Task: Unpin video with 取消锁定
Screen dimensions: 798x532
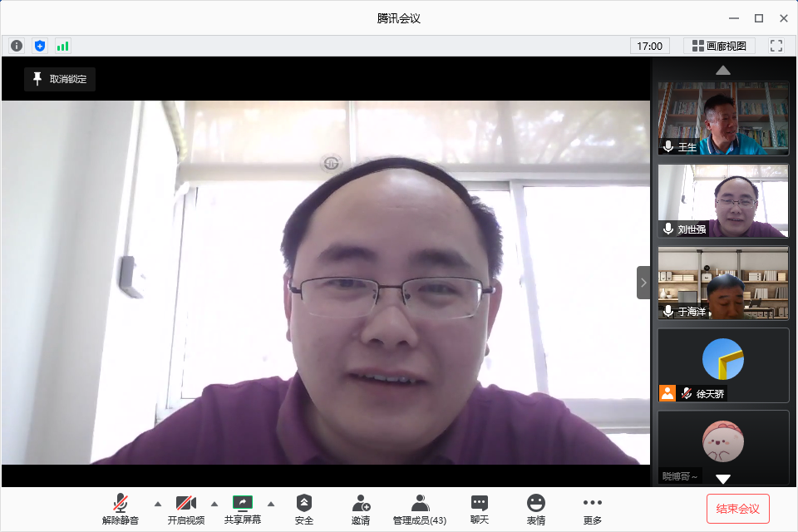Action: click(x=60, y=79)
